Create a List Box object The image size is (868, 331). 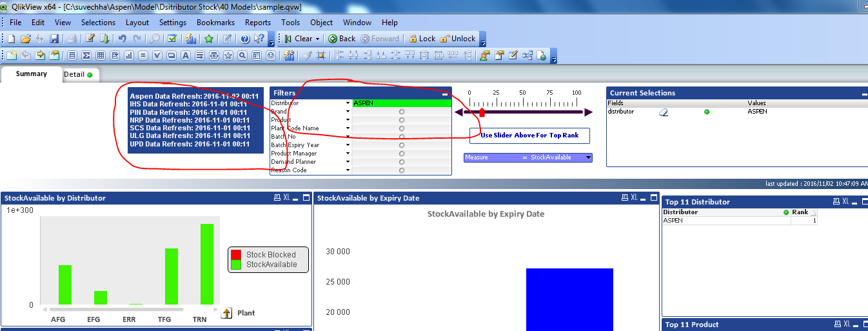pyautogui.click(x=72, y=55)
